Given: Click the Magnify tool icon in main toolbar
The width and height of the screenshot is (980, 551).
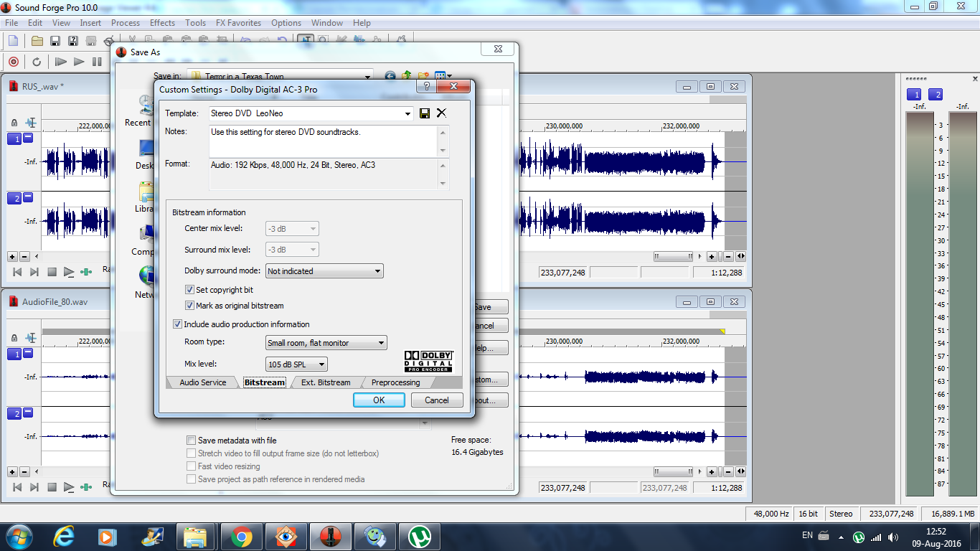Looking at the screenshot, I should click(x=324, y=40).
